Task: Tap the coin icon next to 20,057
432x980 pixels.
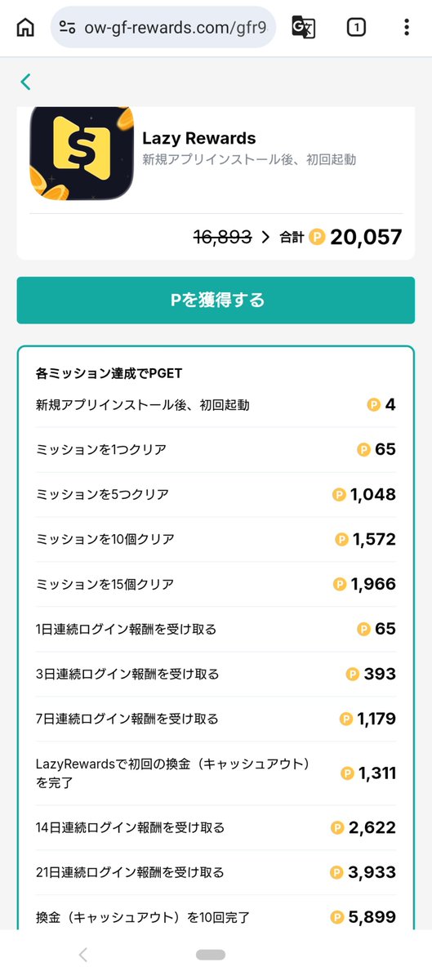Action: pos(318,237)
